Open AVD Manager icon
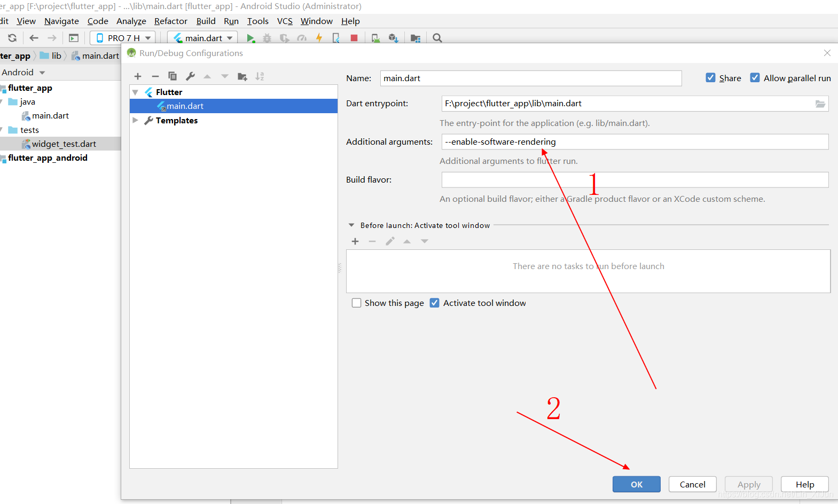Image resolution: width=838 pixels, height=504 pixels. click(376, 38)
